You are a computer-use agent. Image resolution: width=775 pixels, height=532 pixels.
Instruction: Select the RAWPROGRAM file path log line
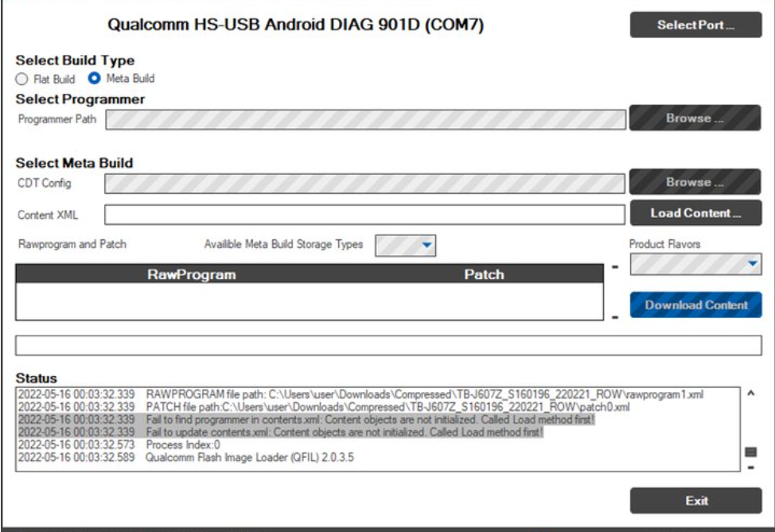tap(360, 394)
